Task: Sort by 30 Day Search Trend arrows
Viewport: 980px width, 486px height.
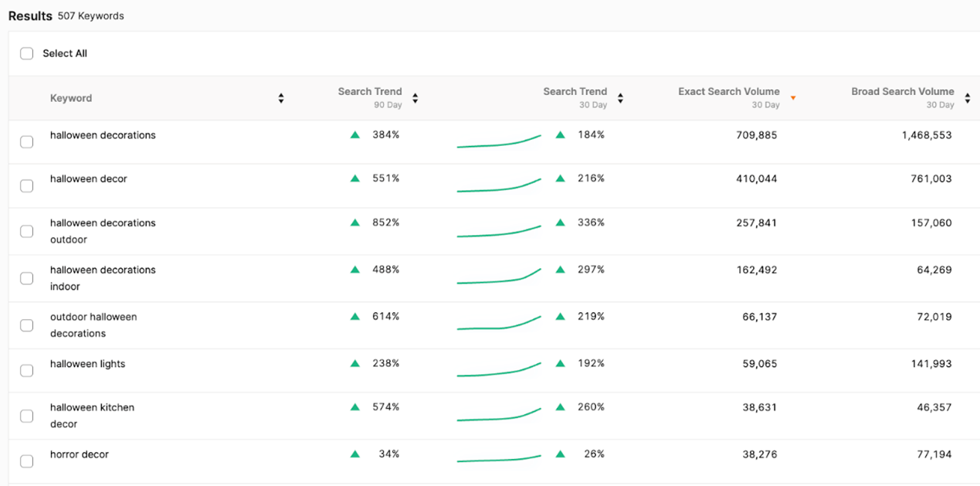Action: (620, 98)
